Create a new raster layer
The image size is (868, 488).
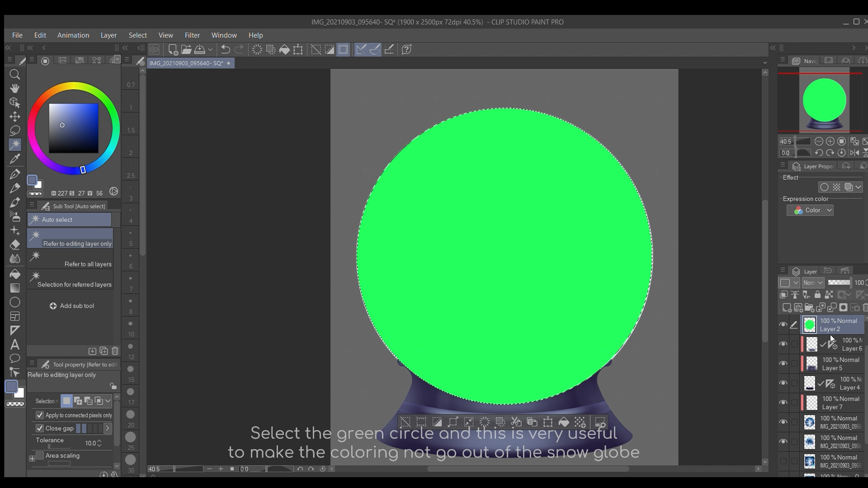click(787, 308)
